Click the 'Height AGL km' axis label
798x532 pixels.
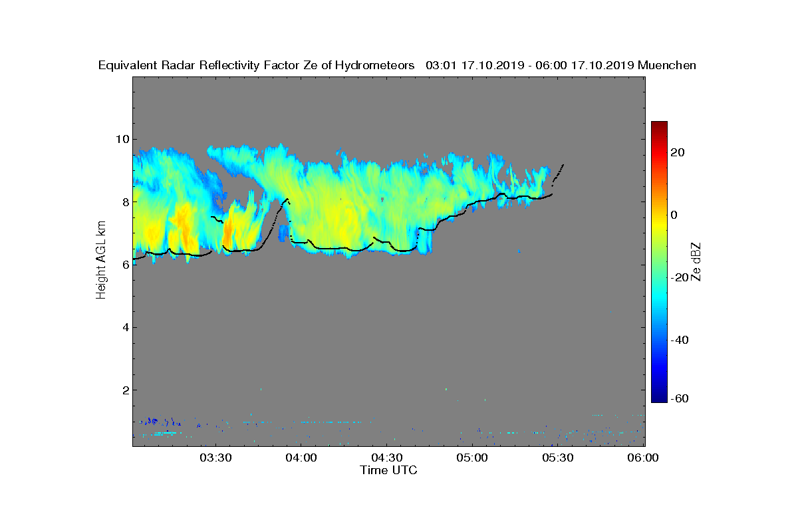tap(101, 261)
